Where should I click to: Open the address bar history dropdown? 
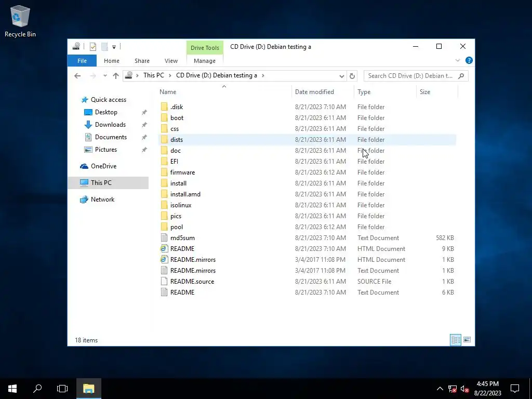pos(342,76)
